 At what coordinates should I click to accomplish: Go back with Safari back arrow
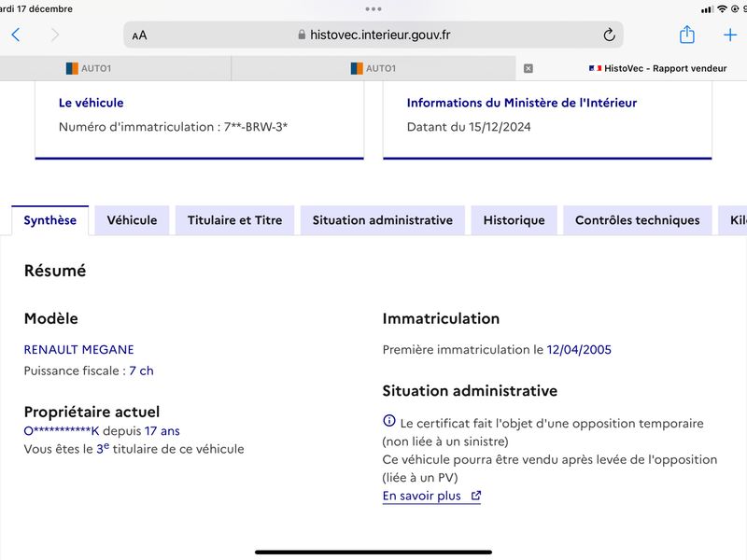tap(16, 35)
